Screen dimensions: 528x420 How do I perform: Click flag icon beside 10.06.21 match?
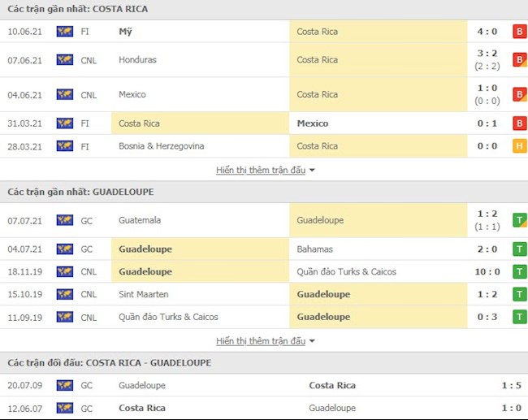coord(64,32)
